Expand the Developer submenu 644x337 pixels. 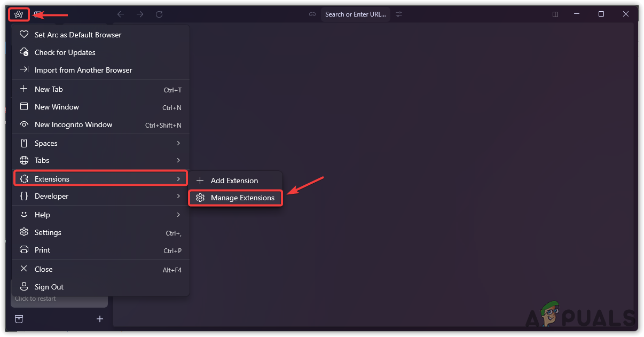(x=100, y=196)
